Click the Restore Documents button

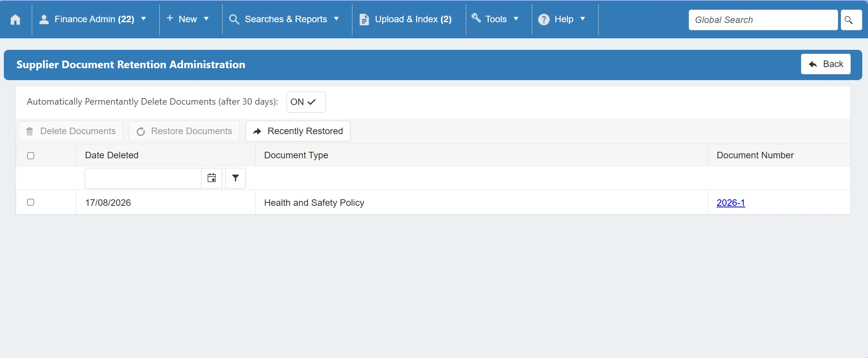(184, 131)
